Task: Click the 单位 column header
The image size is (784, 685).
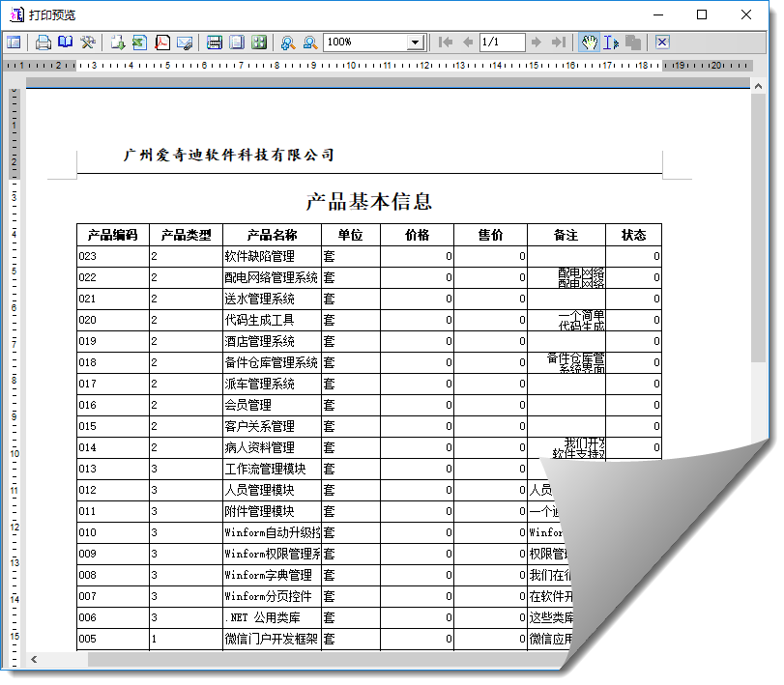Action: pyautogui.click(x=351, y=235)
